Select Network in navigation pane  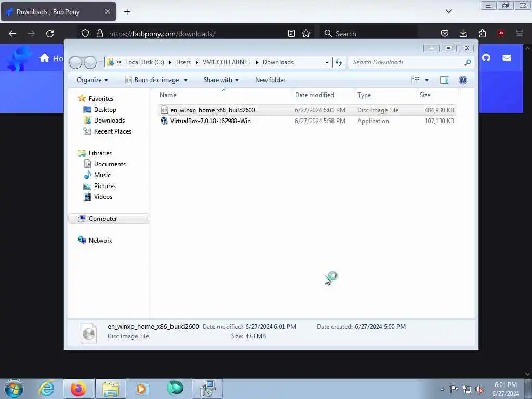[x=100, y=240]
